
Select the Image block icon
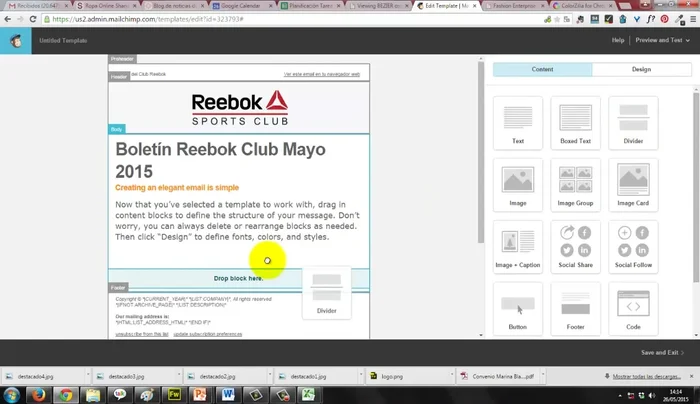tap(517, 184)
